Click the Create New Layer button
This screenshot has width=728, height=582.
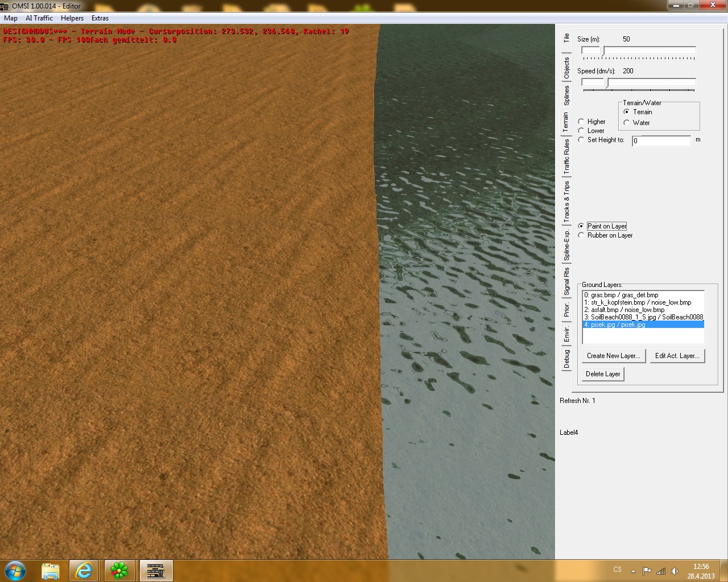point(613,356)
